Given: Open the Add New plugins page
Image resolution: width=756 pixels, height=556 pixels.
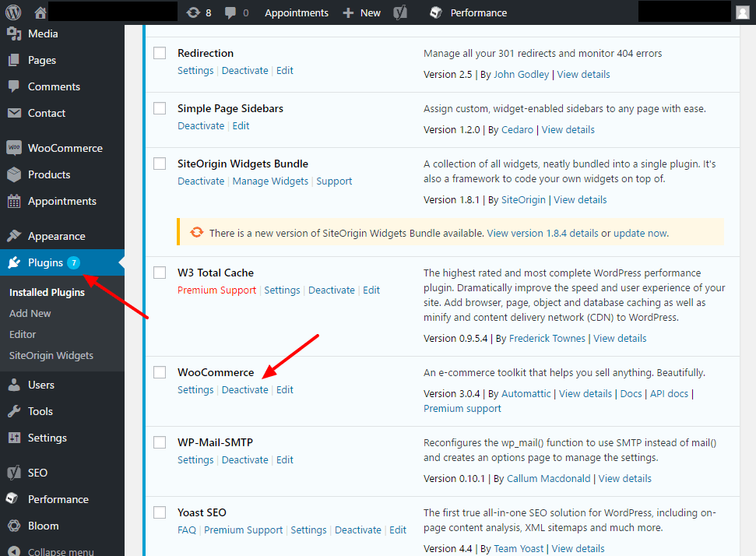Looking at the screenshot, I should (x=30, y=313).
